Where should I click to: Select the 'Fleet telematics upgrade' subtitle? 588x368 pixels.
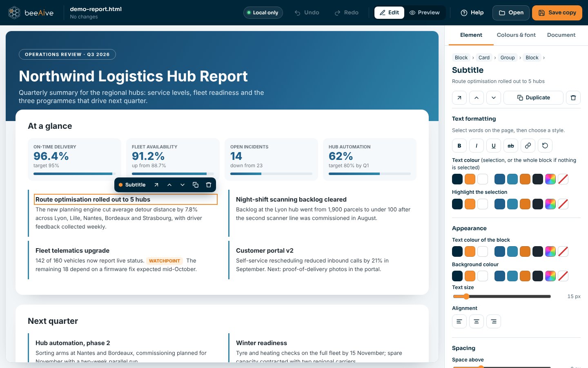tap(72, 251)
